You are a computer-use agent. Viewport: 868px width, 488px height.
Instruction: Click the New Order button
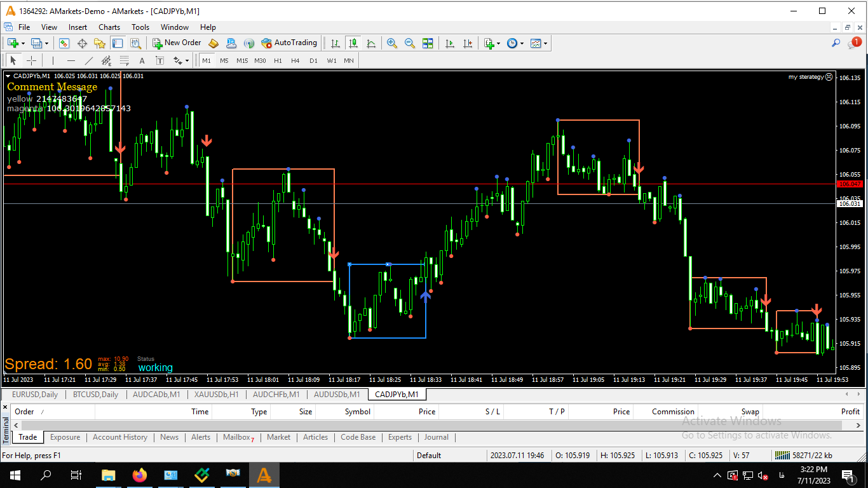(x=177, y=43)
